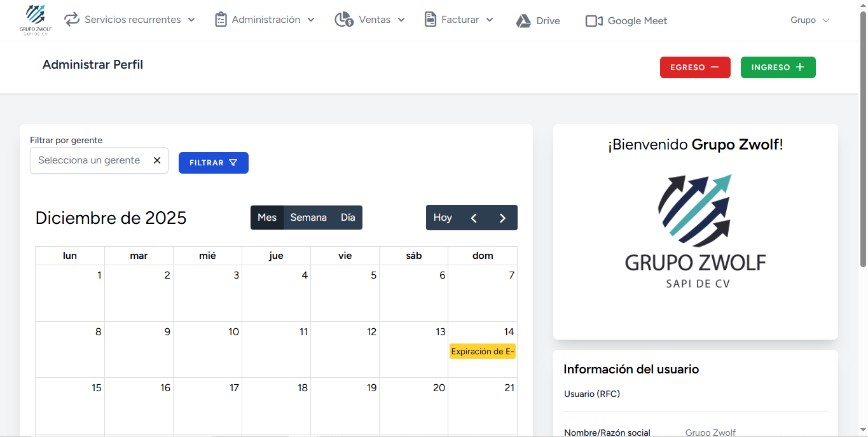Click the Facturar document icon
Screen dimensions: 868x437
pyautogui.click(x=429, y=20)
